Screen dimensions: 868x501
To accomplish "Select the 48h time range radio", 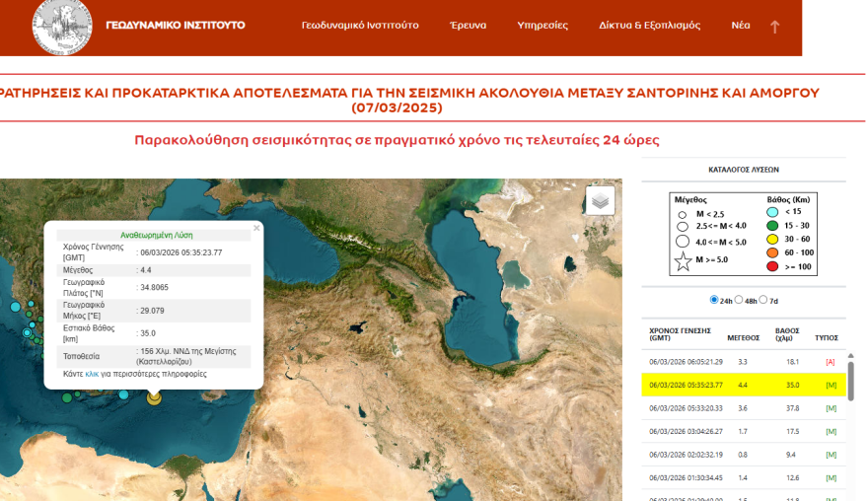I will [739, 300].
